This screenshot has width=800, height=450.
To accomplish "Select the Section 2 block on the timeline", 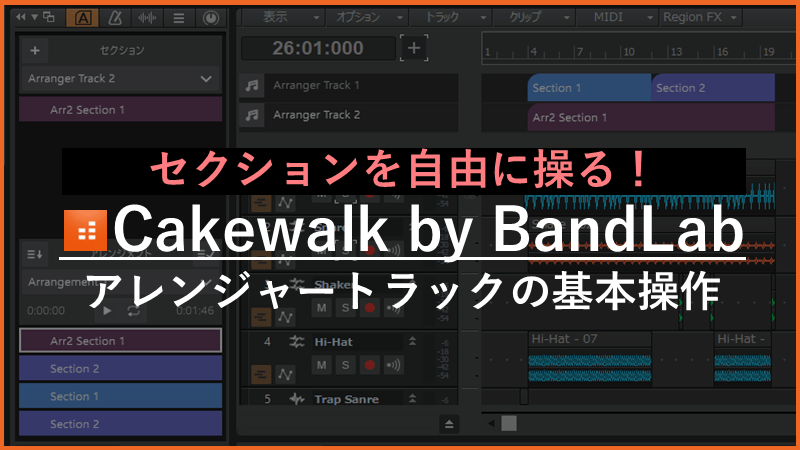I will pos(713,88).
